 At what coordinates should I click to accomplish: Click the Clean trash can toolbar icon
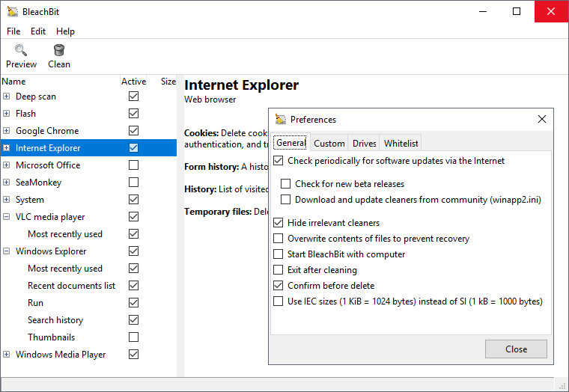coord(59,50)
